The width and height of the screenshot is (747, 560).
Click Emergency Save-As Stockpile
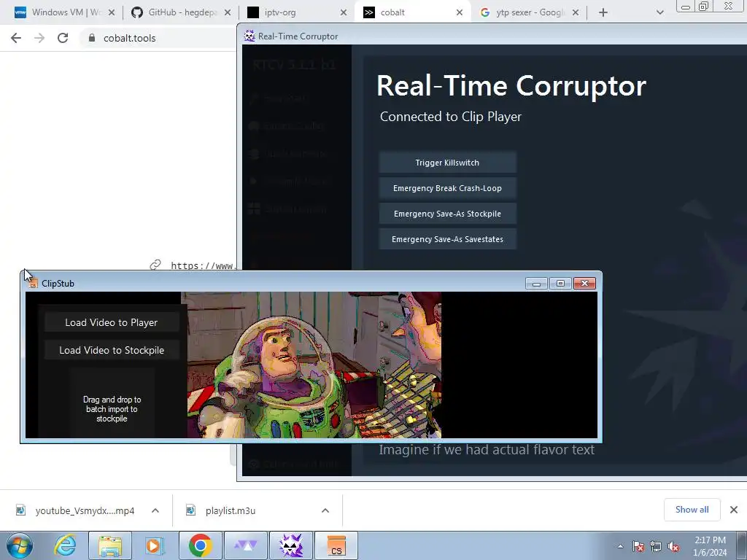[447, 214]
